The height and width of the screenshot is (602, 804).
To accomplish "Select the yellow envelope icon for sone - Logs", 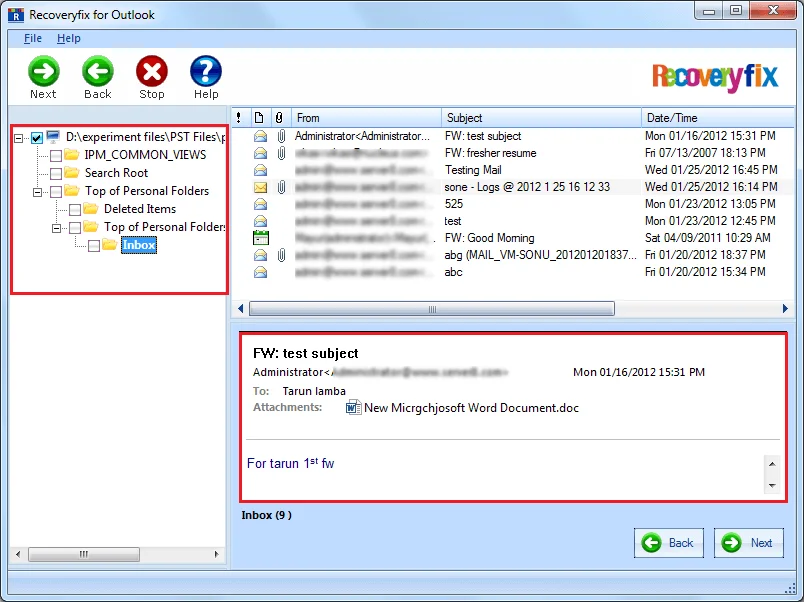I will pos(260,187).
